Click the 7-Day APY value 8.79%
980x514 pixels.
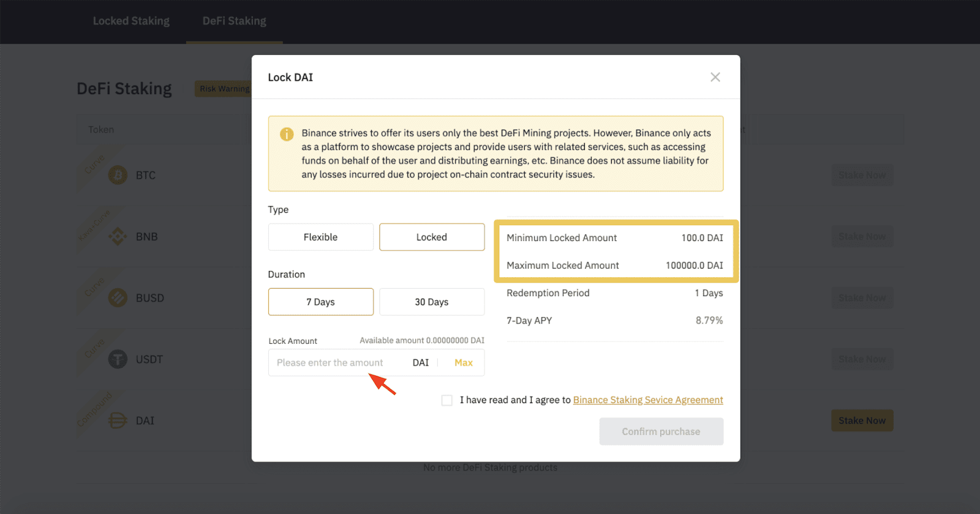tap(709, 321)
